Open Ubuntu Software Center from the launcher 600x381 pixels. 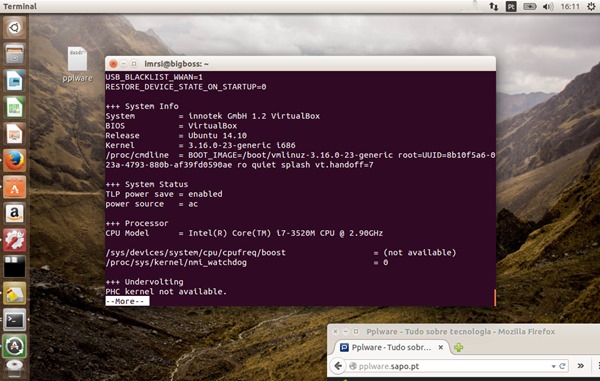click(x=15, y=187)
